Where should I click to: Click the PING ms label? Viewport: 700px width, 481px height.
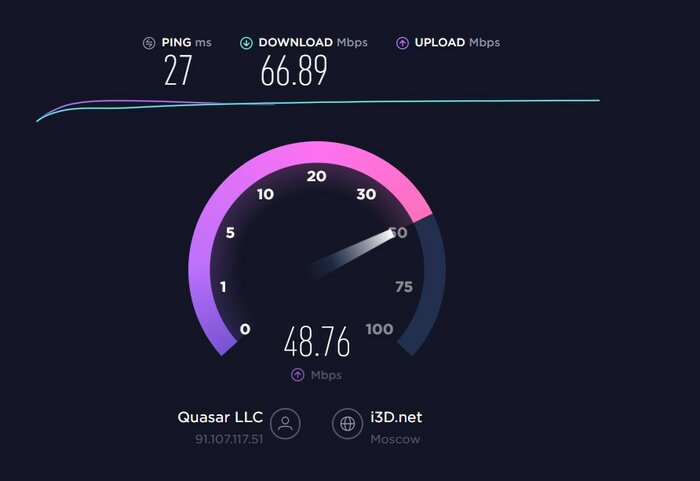pos(186,42)
